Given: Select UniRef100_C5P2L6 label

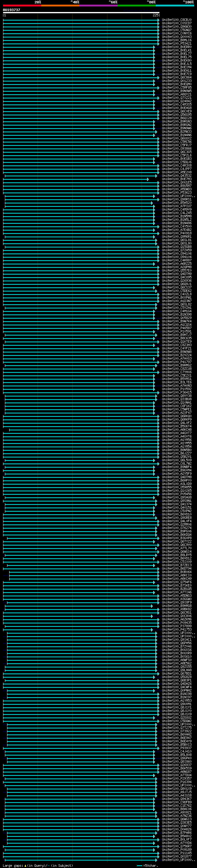Looking at the screenshot, I should 177,155.
